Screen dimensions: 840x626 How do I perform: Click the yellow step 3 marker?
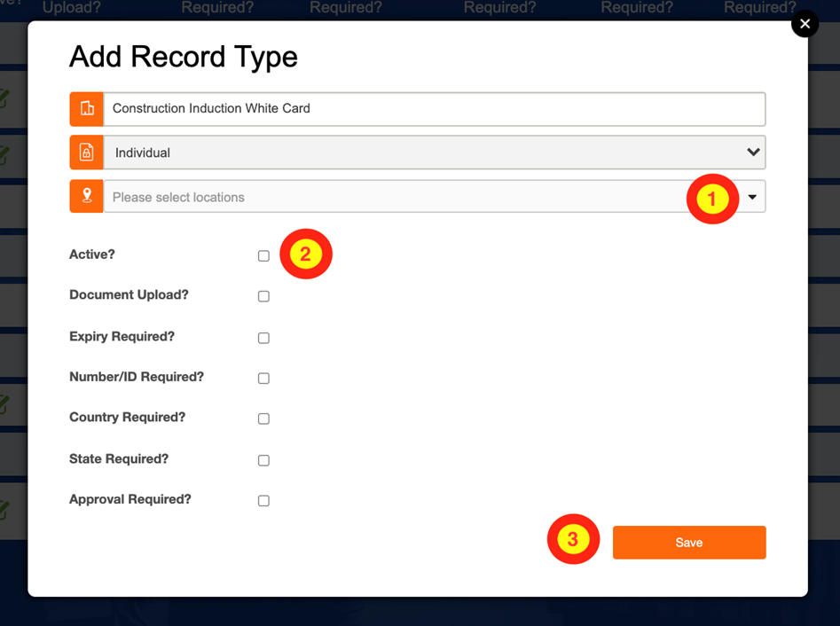click(x=573, y=539)
